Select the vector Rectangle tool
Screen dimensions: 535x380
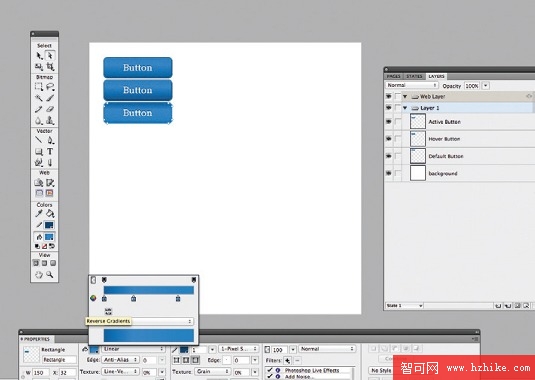pyautogui.click(x=39, y=151)
